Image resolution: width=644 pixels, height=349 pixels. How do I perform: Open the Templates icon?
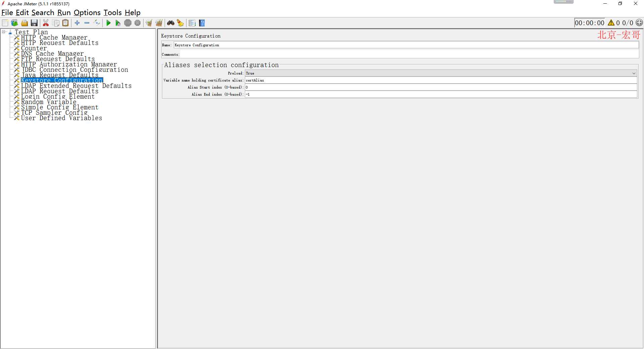click(14, 23)
